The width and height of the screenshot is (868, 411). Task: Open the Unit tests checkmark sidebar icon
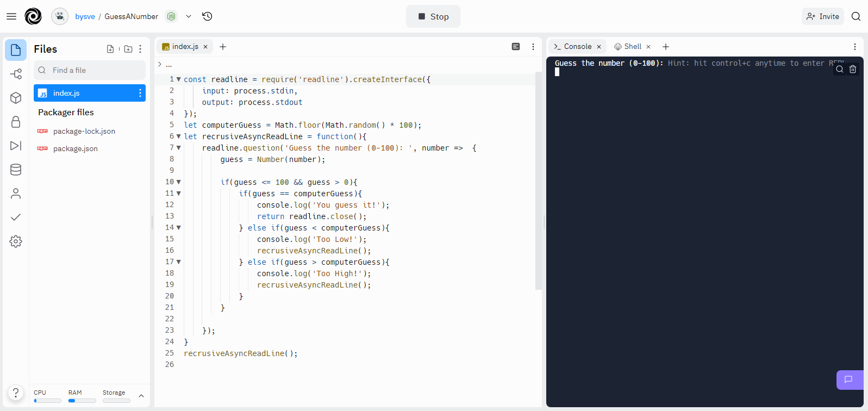tap(16, 217)
